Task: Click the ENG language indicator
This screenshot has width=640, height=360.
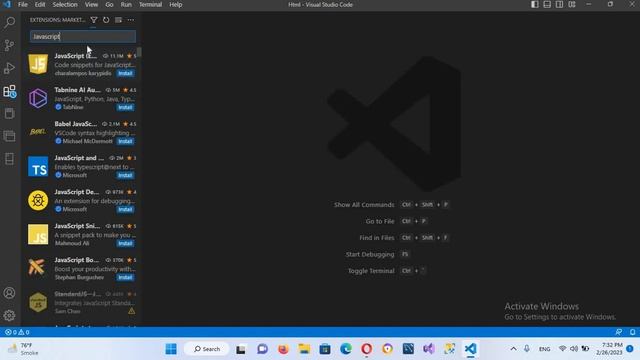Action: 544,349
